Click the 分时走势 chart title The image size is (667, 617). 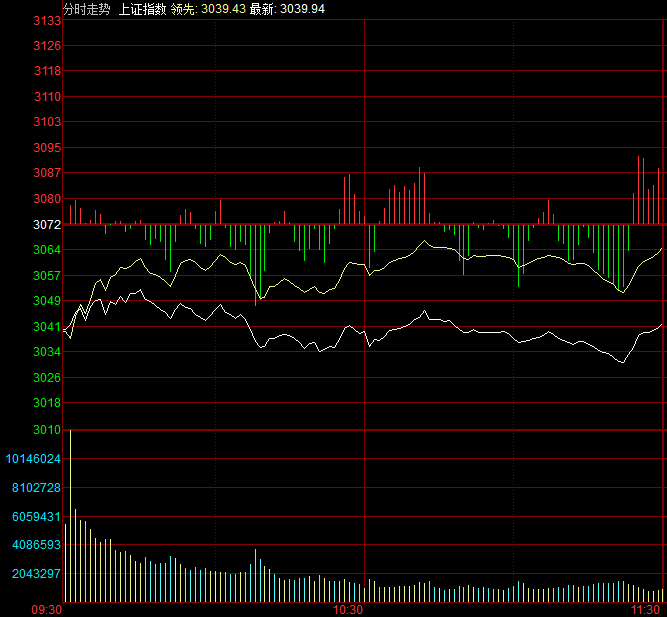(86, 9)
